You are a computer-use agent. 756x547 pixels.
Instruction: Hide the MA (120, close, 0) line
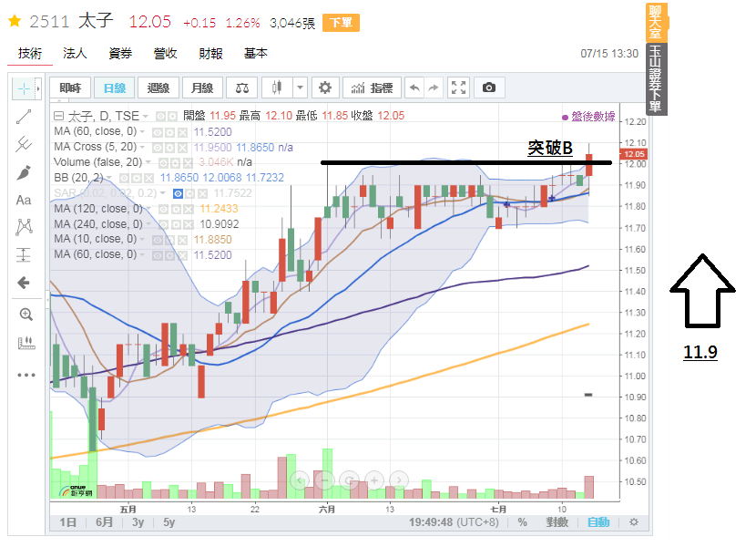pyautogui.click(x=163, y=209)
